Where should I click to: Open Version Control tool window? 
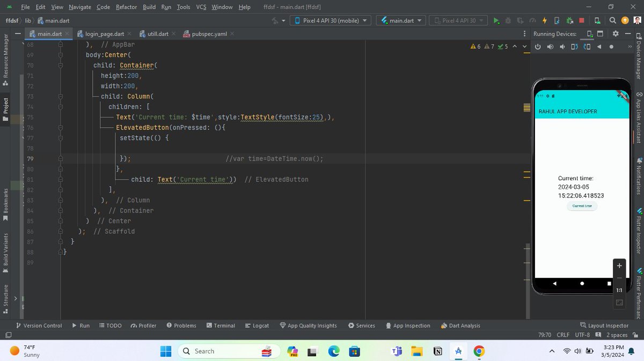click(39, 326)
